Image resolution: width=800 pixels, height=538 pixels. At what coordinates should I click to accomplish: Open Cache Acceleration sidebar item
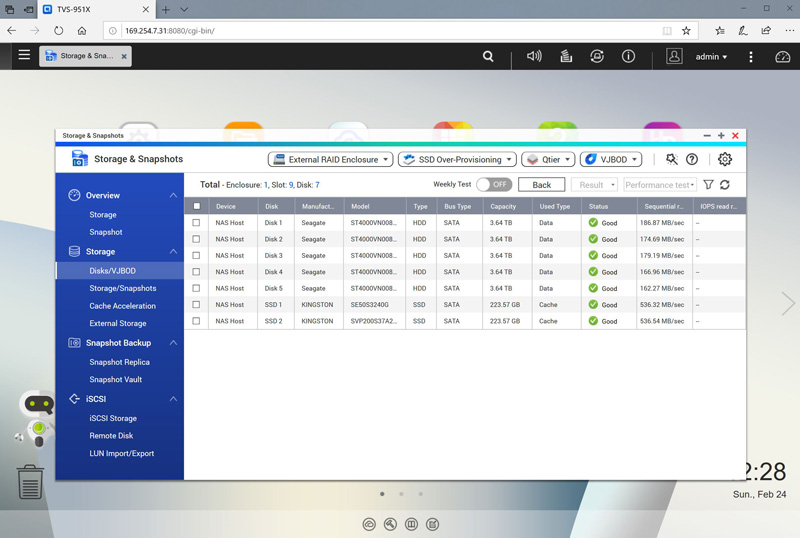click(122, 306)
